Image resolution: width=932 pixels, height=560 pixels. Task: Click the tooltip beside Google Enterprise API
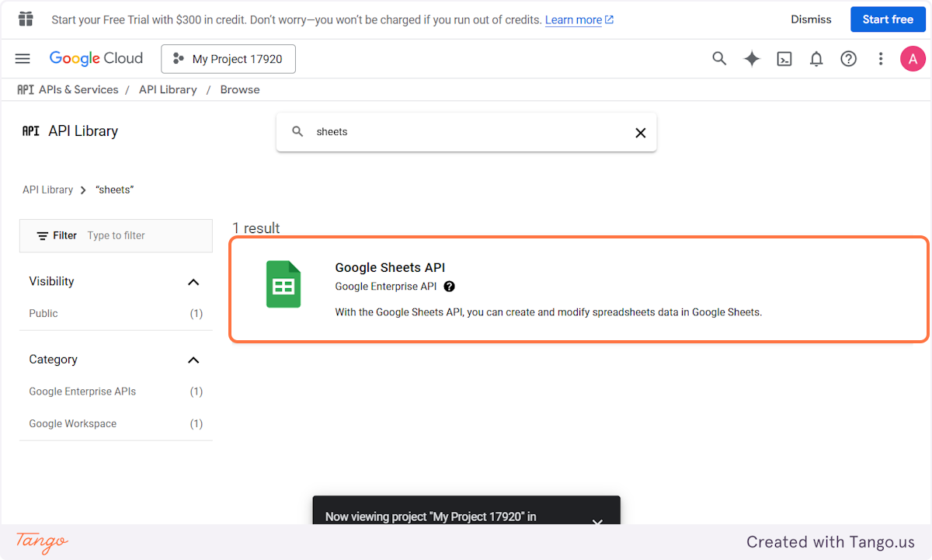pyautogui.click(x=449, y=286)
